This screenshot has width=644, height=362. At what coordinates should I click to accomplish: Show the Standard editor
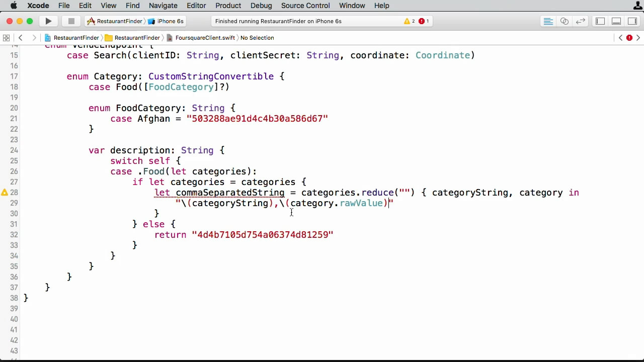pyautogui.click(x=548, y=21)
